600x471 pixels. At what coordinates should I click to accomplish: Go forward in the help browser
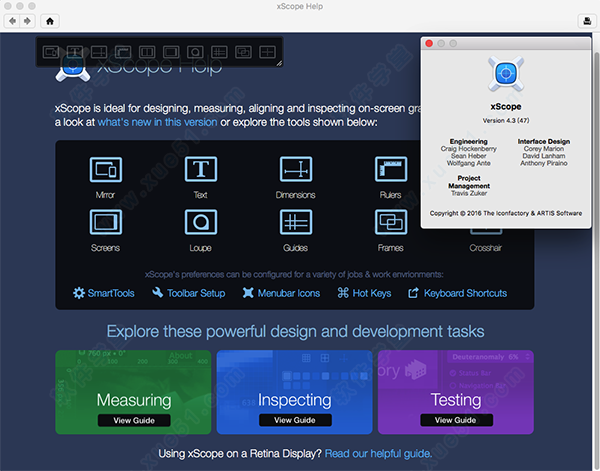(27, 21)
